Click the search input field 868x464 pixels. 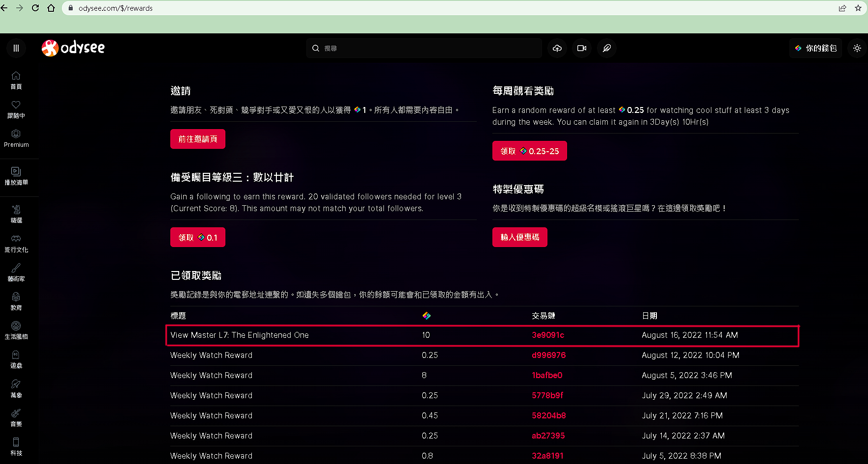pos(424,48)
